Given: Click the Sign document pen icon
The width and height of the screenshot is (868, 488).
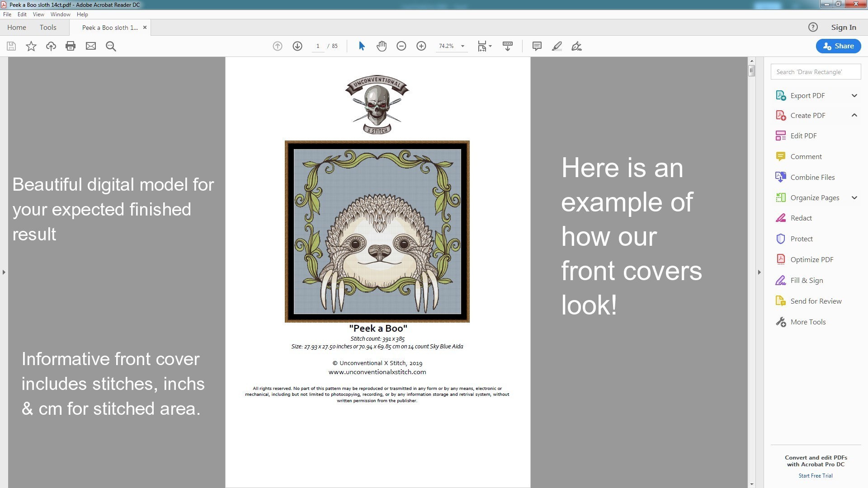Looking at the screenshot, I should pyautogui.click(x=576, y=46).
